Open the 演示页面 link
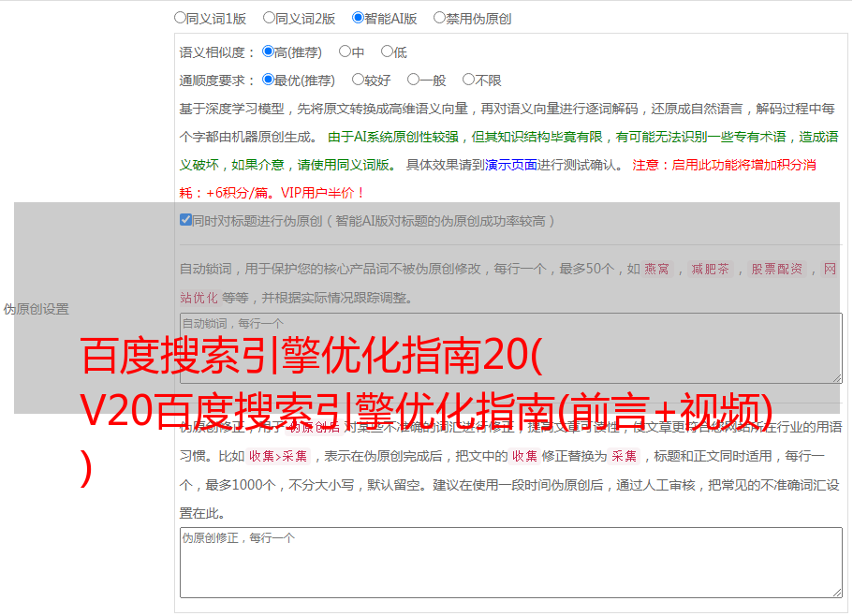The height and width of the screenshot is (616, 853). [511, 165]
